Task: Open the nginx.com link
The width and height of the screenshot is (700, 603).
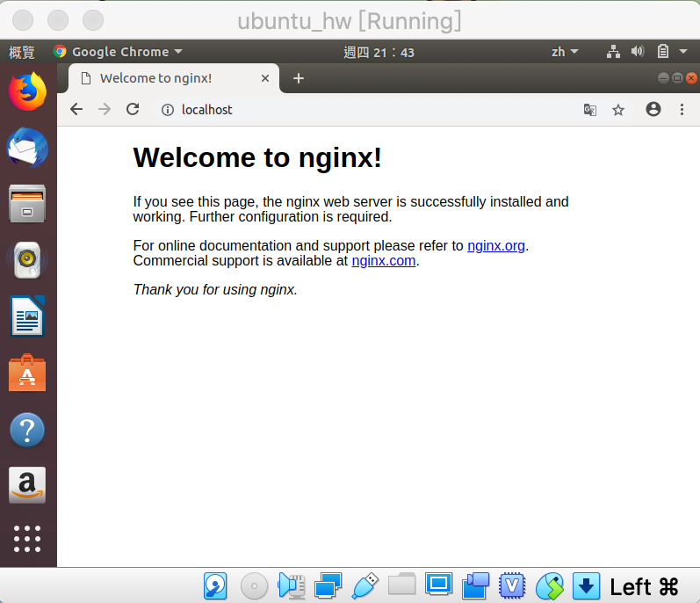Action: [384, 260]
